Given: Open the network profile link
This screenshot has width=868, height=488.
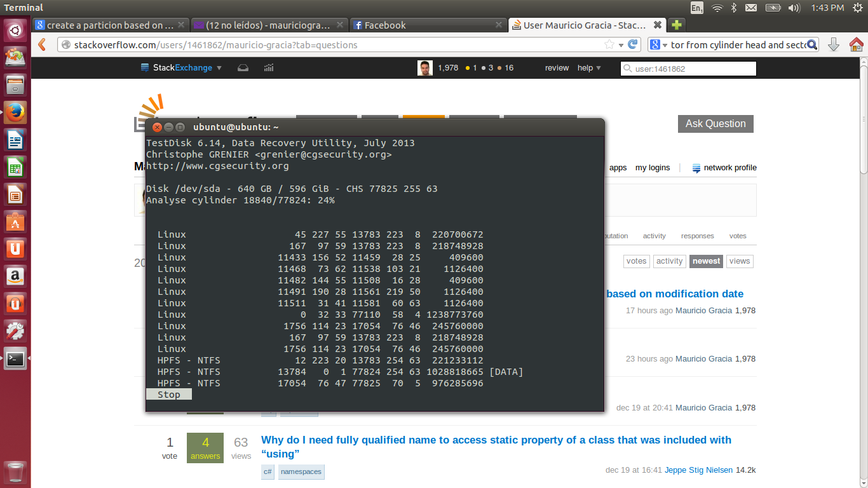Looking at the screenshot, I should 724,168.
